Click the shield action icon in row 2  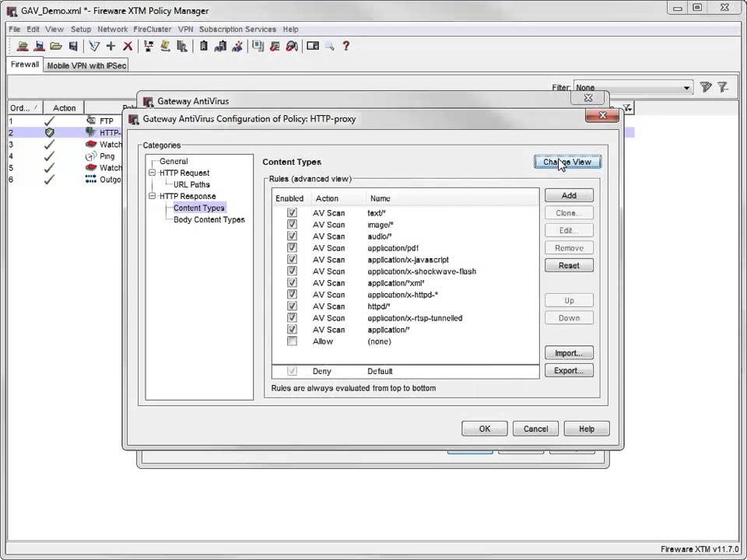tap(49, 132)
